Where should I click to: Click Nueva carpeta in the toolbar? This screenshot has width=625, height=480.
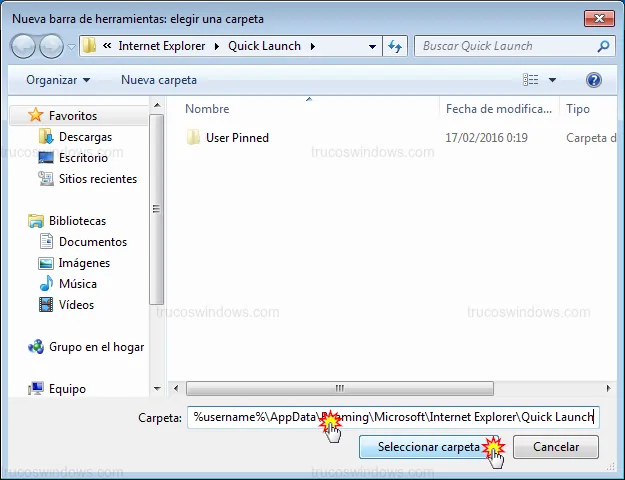[159, 79]
